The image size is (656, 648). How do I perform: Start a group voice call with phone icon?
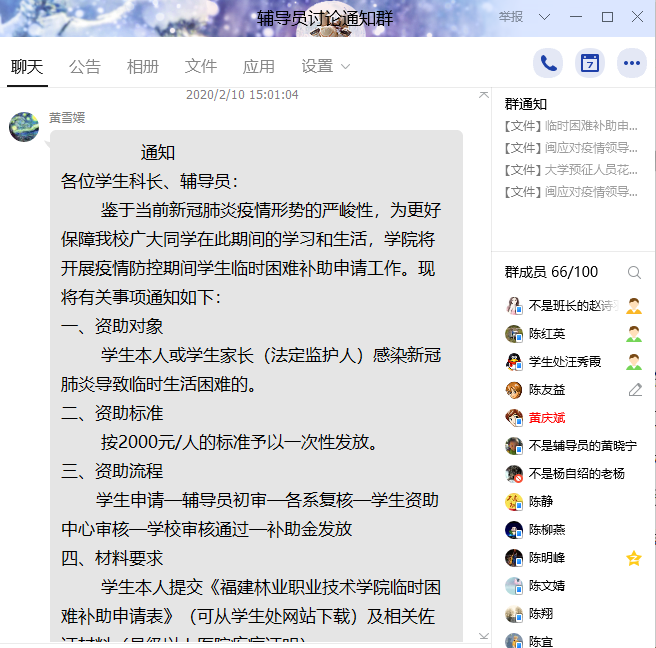coord(548,64)
